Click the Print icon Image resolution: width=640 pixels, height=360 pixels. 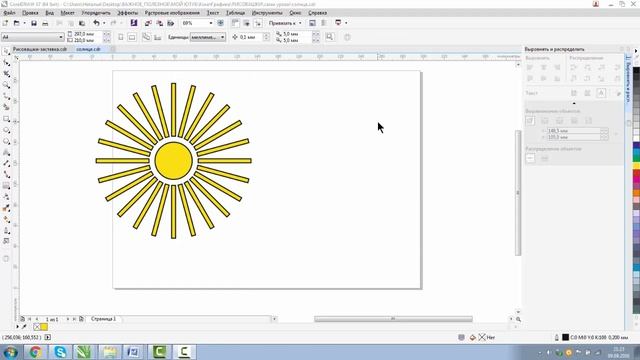pos(45,23)
